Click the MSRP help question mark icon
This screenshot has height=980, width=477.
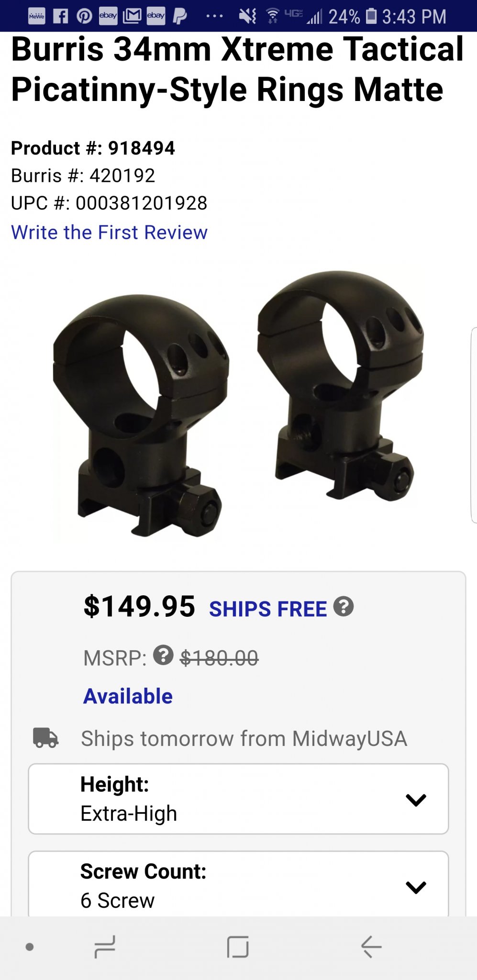163,655
